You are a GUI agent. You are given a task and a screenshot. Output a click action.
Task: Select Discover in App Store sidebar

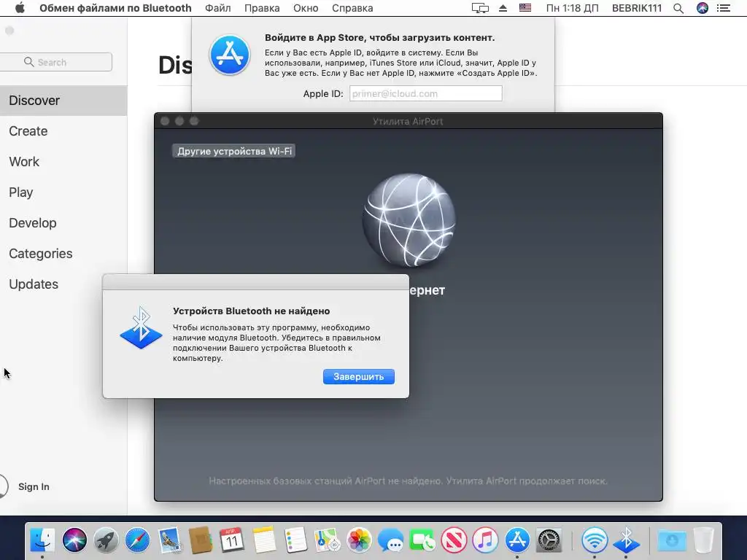(63, 101)
